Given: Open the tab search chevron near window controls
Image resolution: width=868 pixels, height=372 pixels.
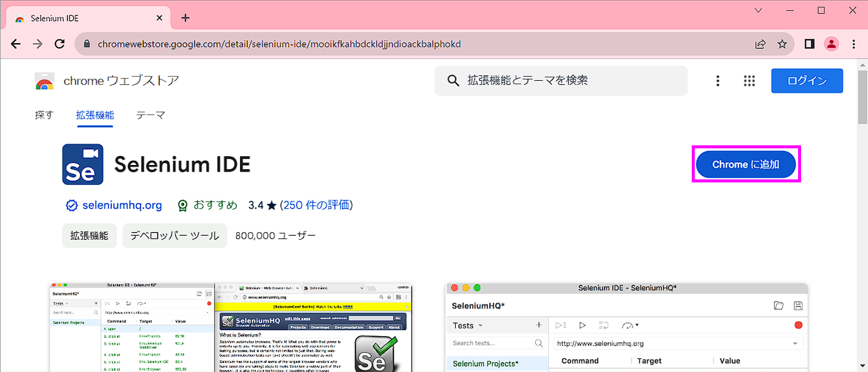Looking at the screenshot, I should (x=757, y=10).
